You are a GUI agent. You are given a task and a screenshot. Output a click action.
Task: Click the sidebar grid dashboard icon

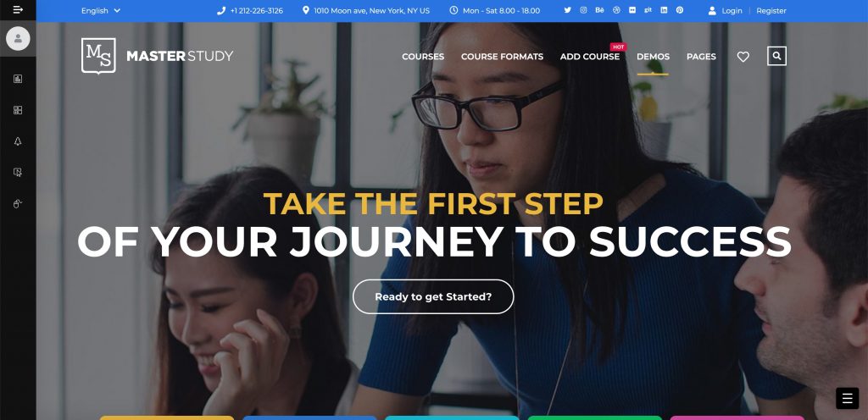18,110
